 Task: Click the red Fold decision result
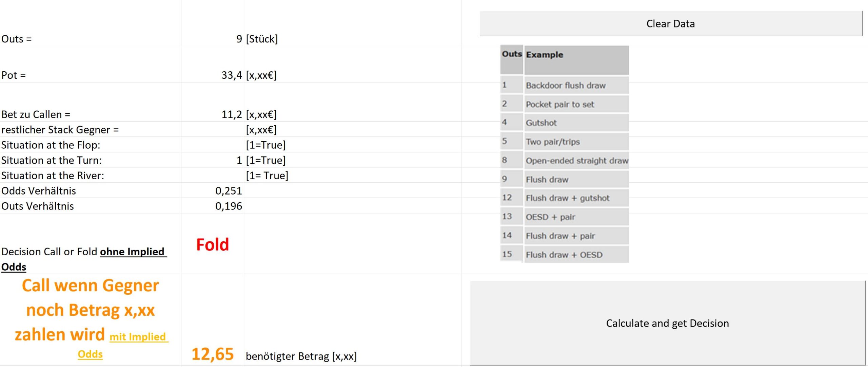click(x=213, y=244)
